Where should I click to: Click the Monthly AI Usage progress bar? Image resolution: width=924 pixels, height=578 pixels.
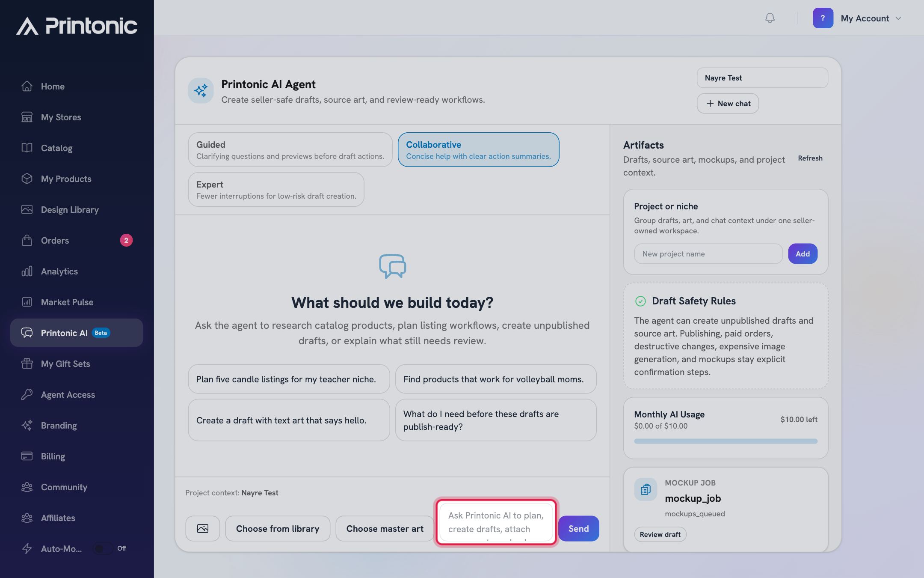tap(726, 441)
